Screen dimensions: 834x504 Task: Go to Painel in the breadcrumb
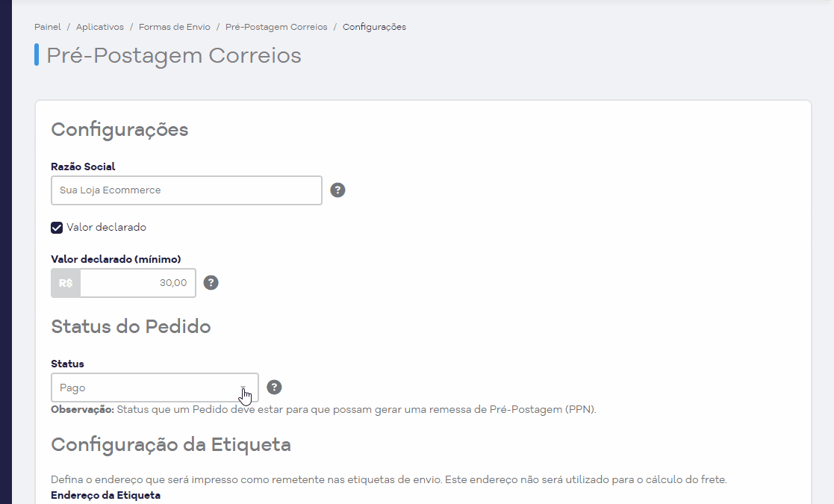[x=48, y=27]
